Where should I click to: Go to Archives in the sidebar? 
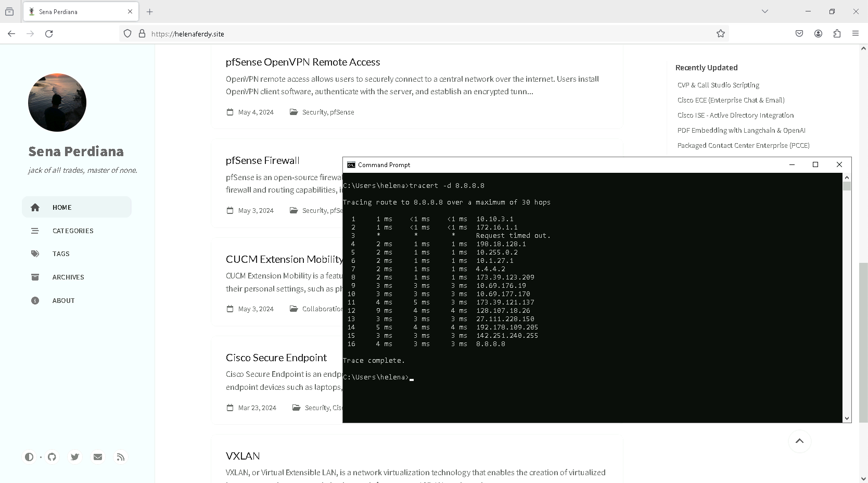tap(68, 277)
